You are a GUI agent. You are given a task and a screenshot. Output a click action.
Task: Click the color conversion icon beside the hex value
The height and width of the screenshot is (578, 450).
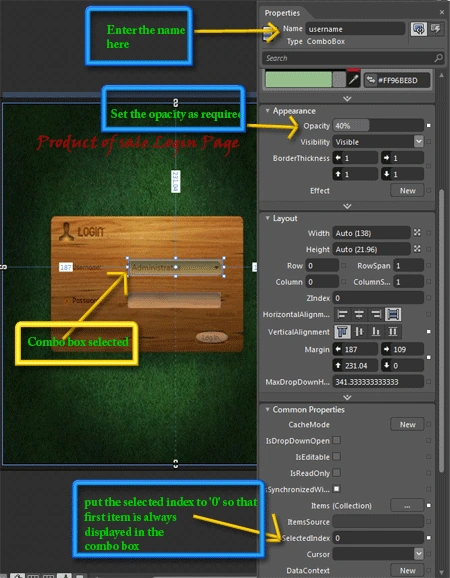371,80
